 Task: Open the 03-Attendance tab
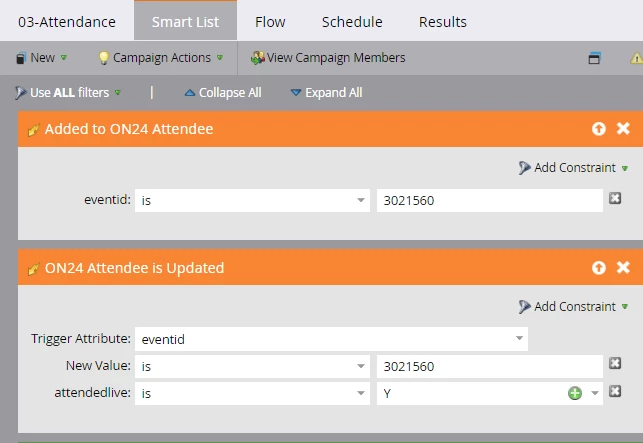[x=66, y=22]
